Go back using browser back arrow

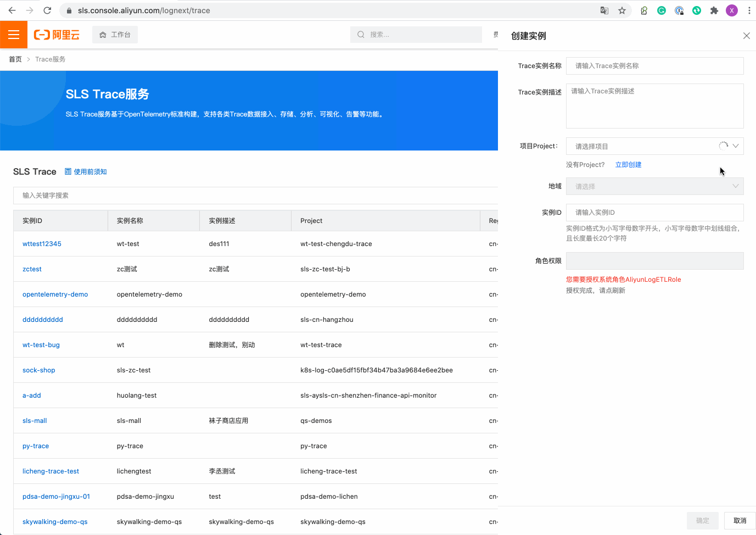12,10
